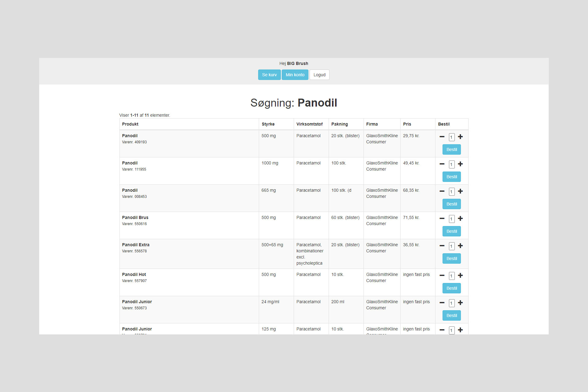Decrease quantity for Panodil 1000 mg row
The height and width of the screenshot is (392, 588).
coord(442,164)
